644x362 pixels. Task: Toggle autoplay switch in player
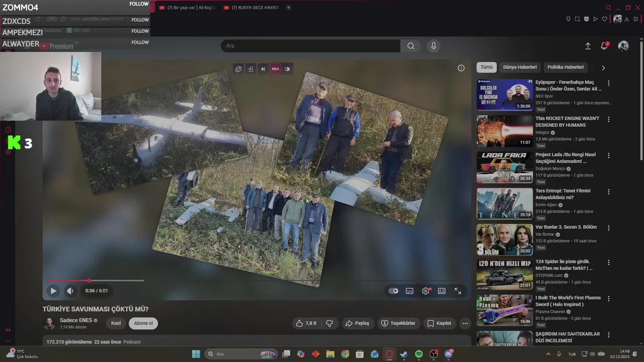click(393, 291)
